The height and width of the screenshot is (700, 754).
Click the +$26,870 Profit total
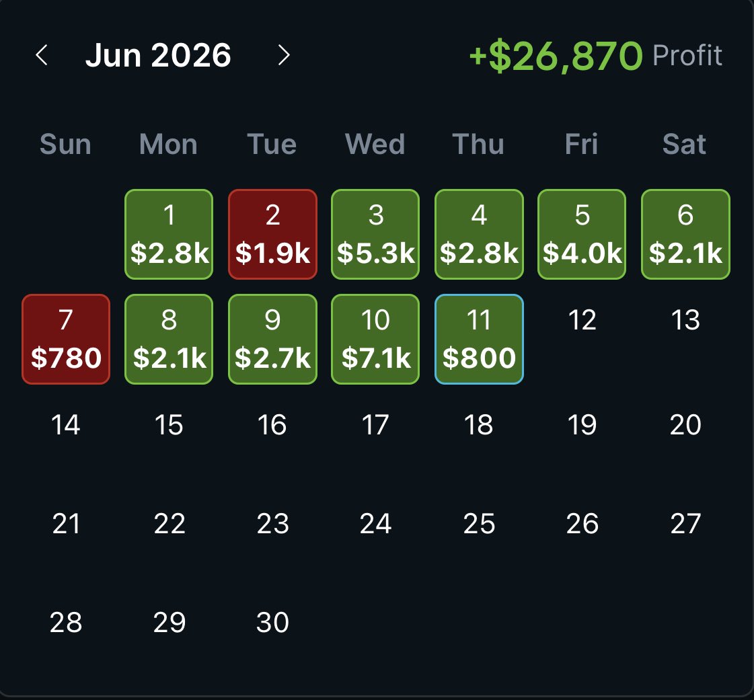point(595,56)
